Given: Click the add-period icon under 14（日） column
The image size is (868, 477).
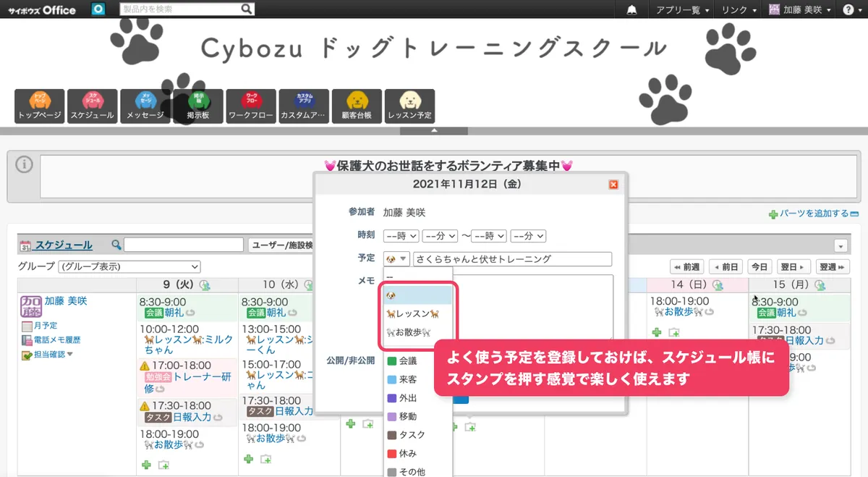Looking at the screenshot, I should 674,332.
